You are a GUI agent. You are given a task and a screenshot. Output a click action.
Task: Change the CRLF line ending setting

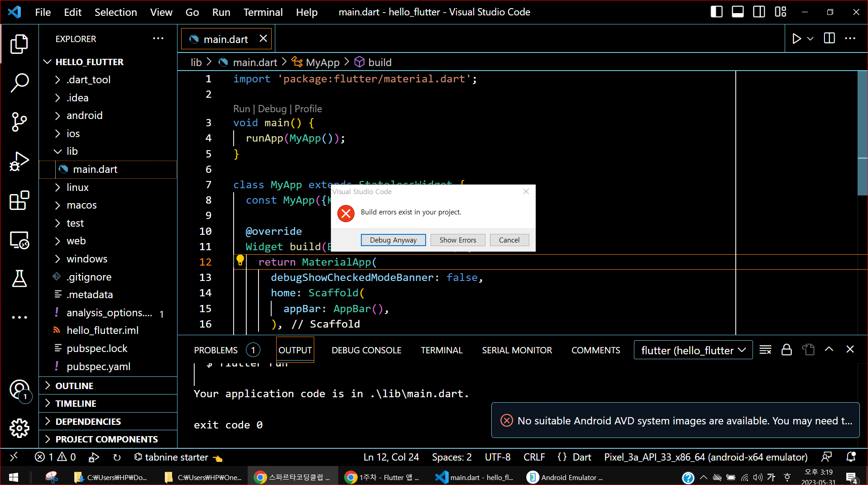[534, 457]
